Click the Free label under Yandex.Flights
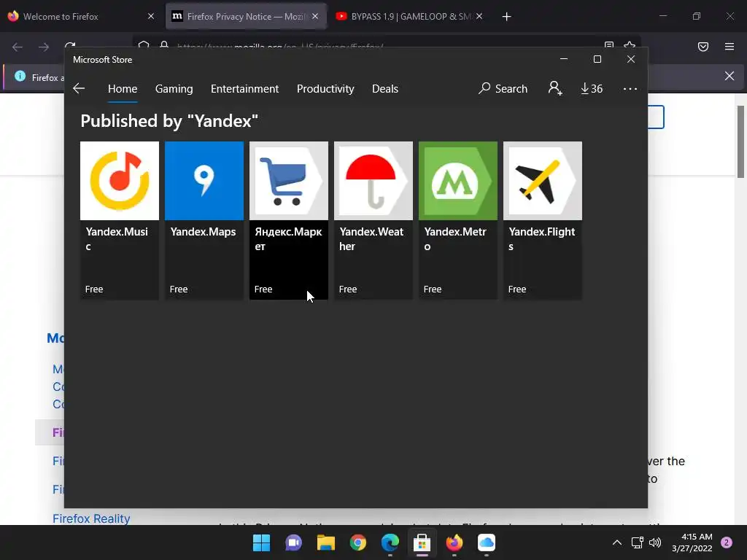 tap(517, 289)
